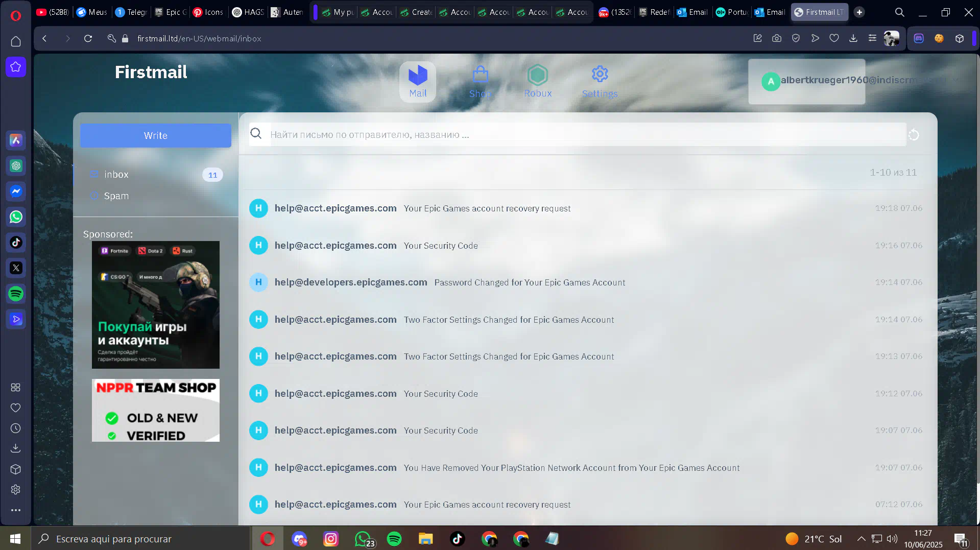
Task: Click the refresh inbox icon beside search
Action: point(914,135)
